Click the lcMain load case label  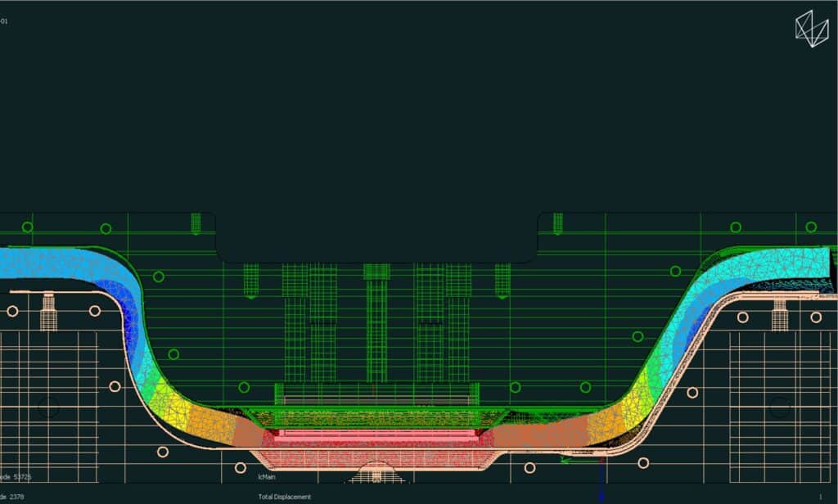[x=267, y=476]
